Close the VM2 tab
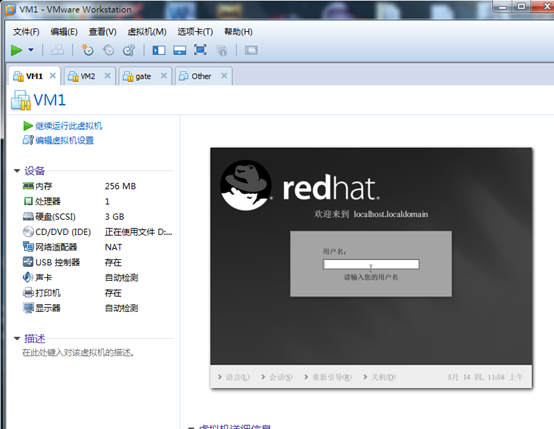The width and height of the screenshot is (554, 429). pyautogui.click(x=108, y=76)
